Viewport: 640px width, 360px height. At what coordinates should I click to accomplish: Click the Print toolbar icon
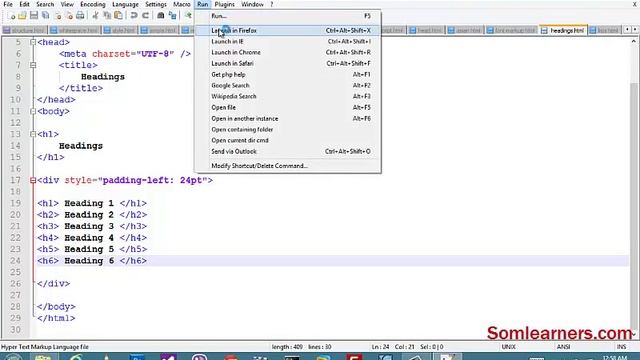80,16
